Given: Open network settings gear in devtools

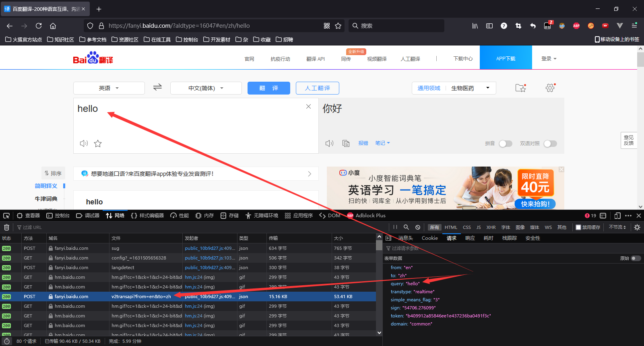Looking at the screenshot, I should [x=637, y=227].
